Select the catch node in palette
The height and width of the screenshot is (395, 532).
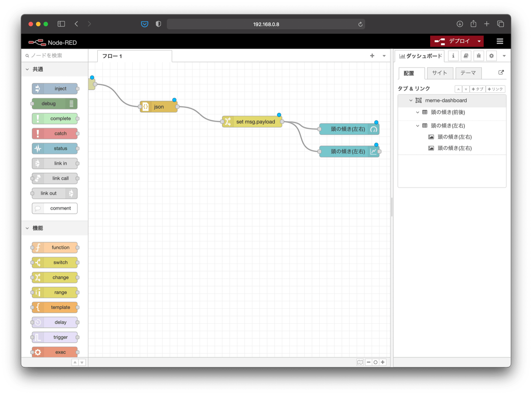coord(55,133)
